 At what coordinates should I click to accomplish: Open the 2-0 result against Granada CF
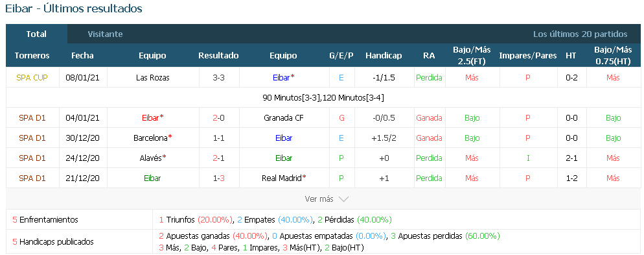[x=218, y=117]
